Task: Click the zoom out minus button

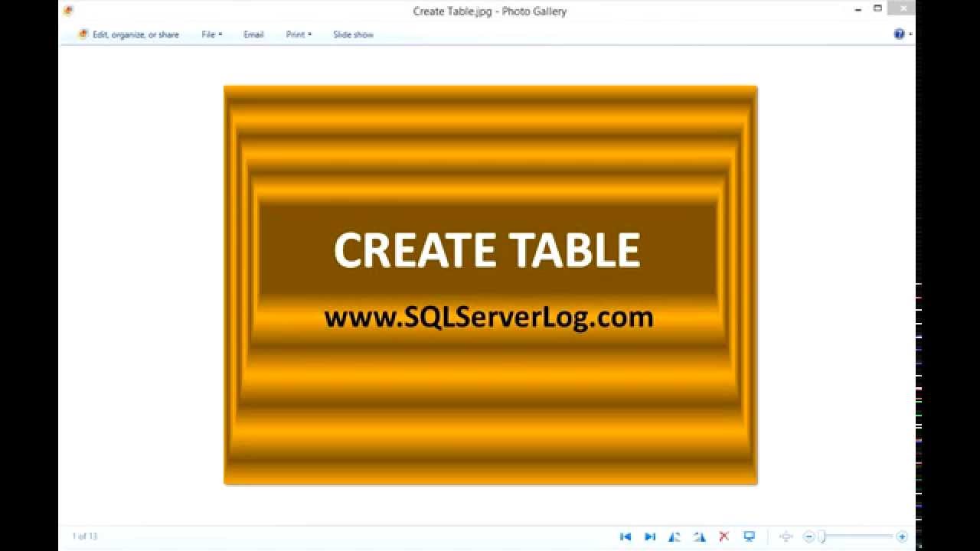Action: pos(808,536)
